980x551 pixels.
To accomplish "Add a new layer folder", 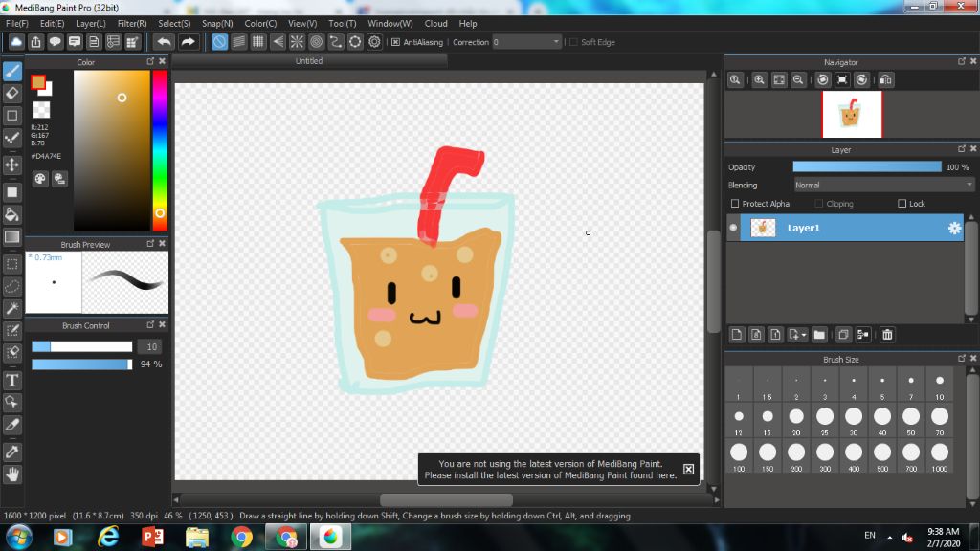I will pyautogui.click(x=819, y=335).
